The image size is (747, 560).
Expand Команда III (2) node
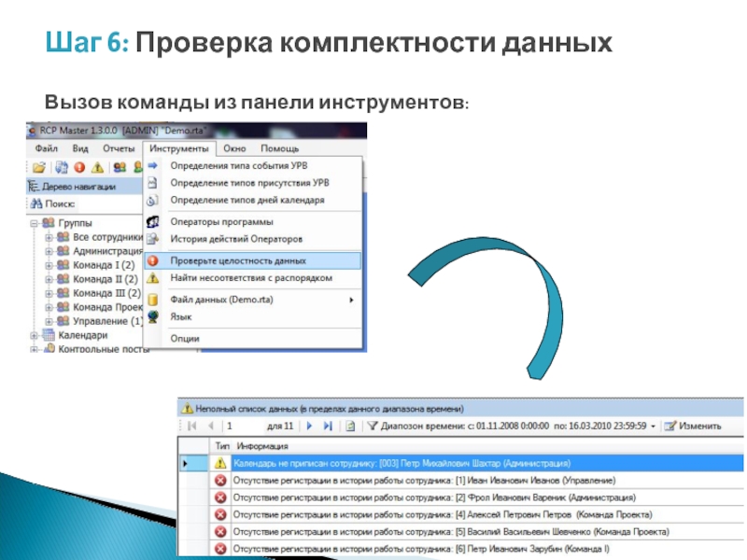coord(49,293)
